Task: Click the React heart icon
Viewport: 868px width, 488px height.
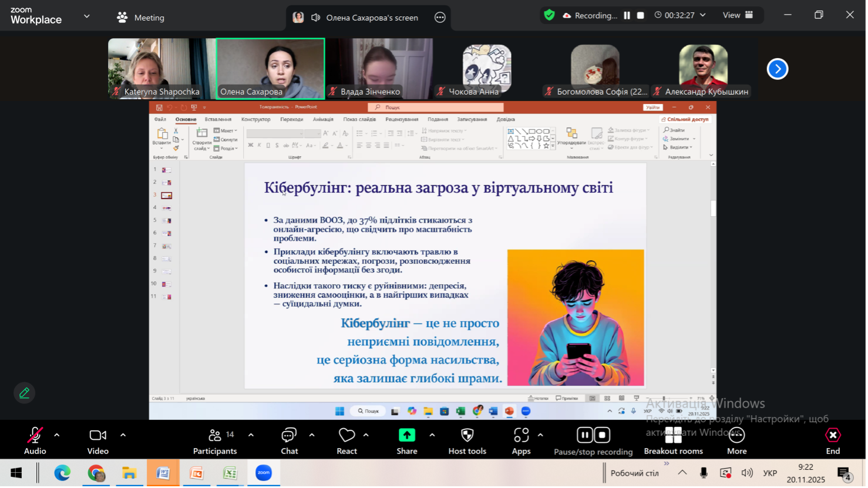Action: pos(346,435)
